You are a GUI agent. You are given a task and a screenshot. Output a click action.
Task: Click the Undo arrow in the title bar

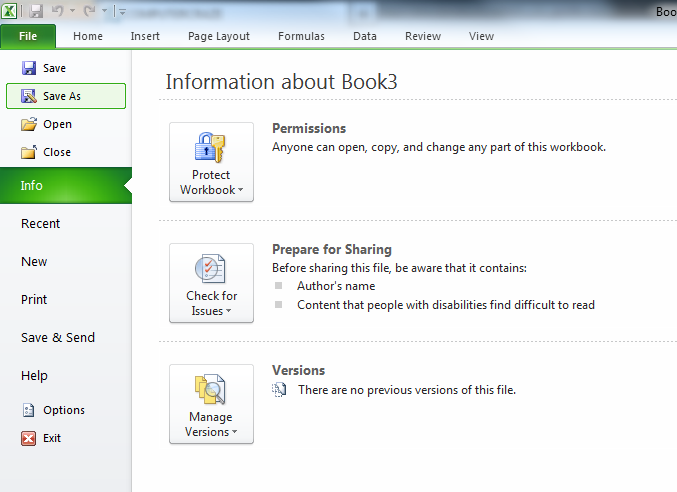pos(58,11)
